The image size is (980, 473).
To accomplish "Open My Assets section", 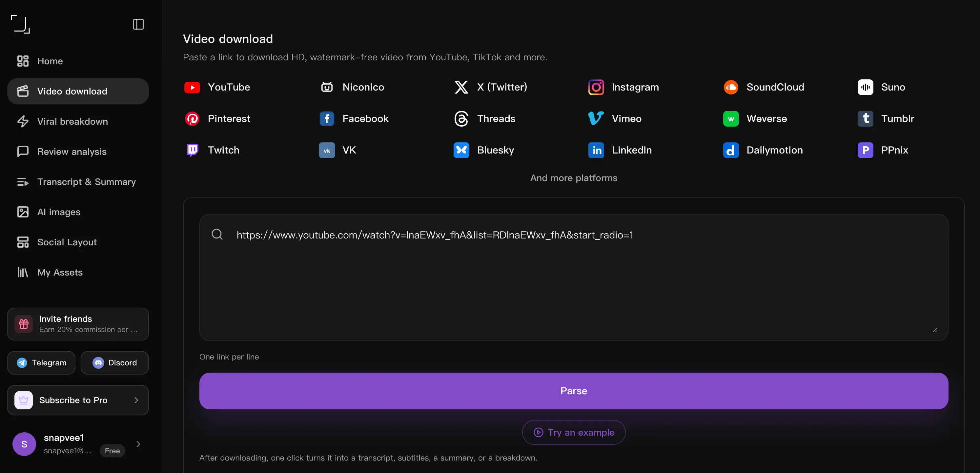I will 78,273.
